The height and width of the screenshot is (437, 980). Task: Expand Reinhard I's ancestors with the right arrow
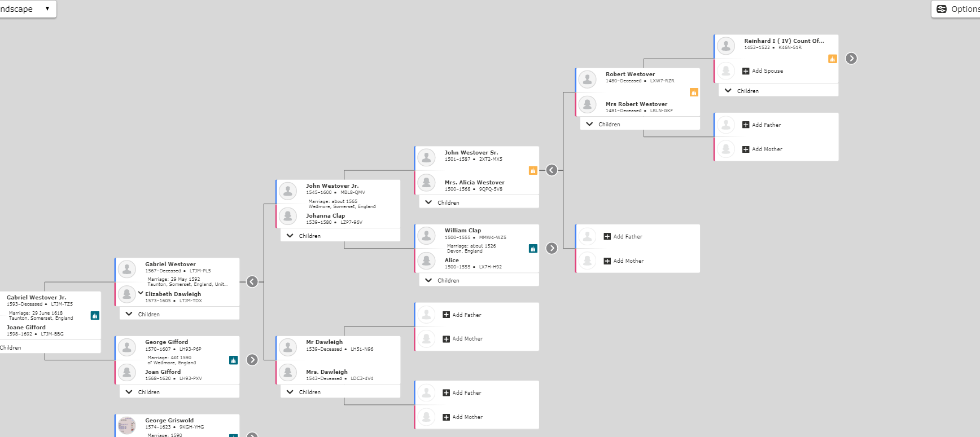[x=851, y=58]
